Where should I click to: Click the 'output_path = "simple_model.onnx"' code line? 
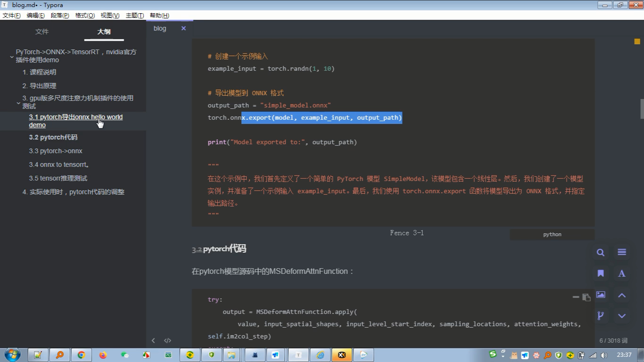coord(269,105)
